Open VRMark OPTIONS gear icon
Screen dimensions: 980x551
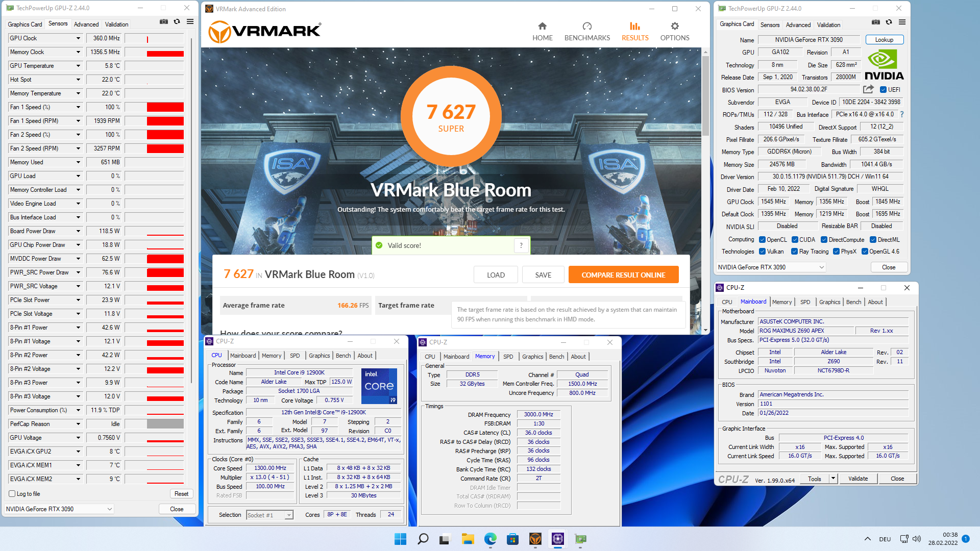(x=675, y=26)
